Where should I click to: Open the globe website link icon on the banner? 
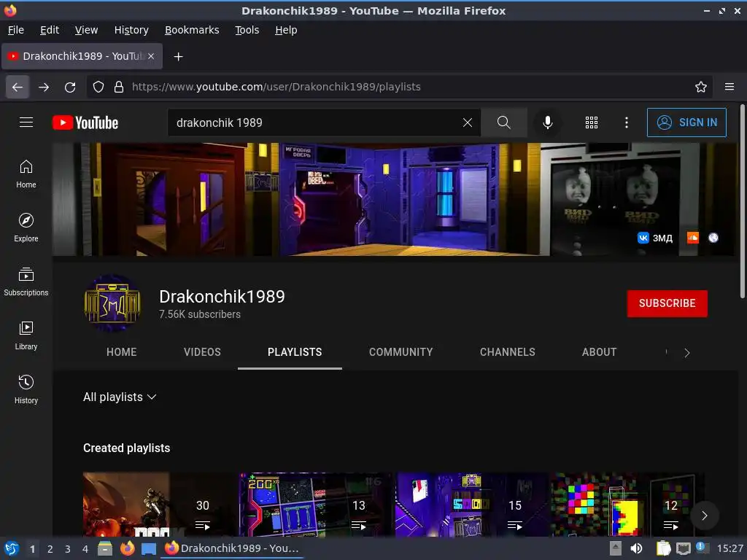tap(713, 238)
